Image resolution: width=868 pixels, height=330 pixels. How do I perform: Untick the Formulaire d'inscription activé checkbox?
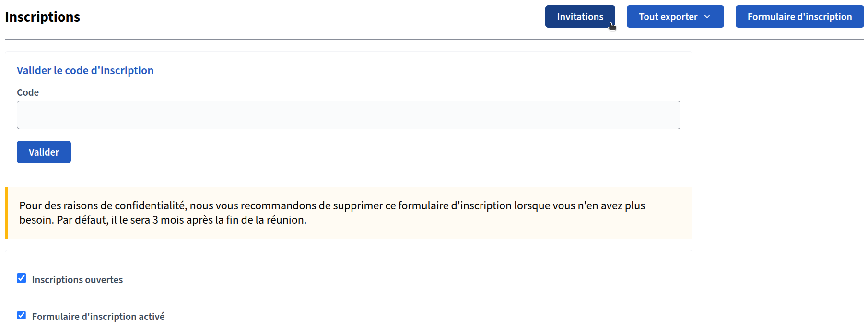coord(22,315)
